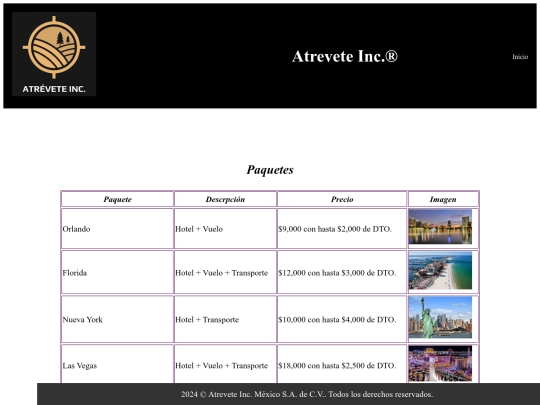This screenshot has width=540, height=405.
Task: Open the Inicio navigation link
Action: tap(520, 57)
